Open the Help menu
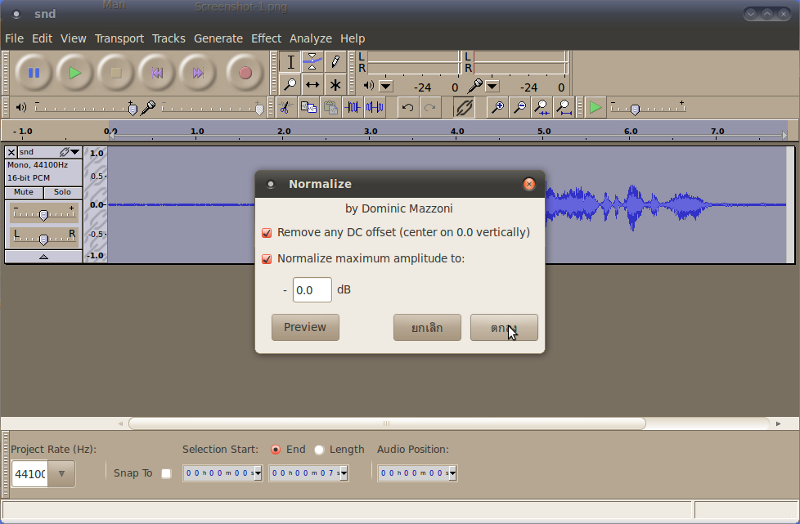Image resolution: width=800 pixels, height=524 pixels. click(x=353, y=39)
